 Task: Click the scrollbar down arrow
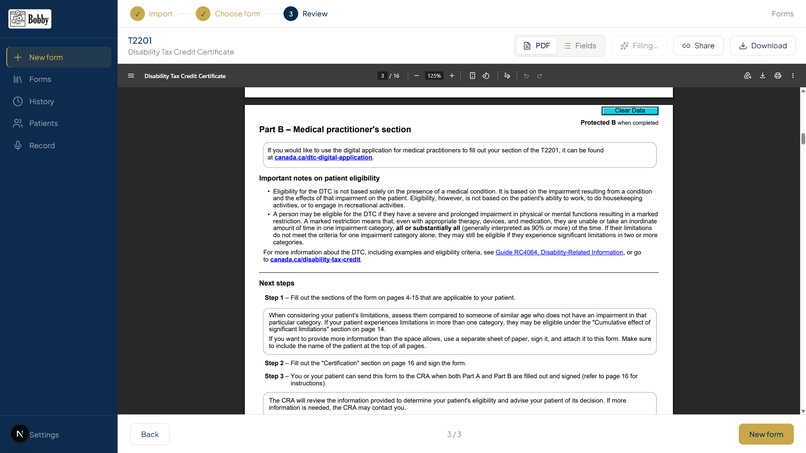click(802, 411)
